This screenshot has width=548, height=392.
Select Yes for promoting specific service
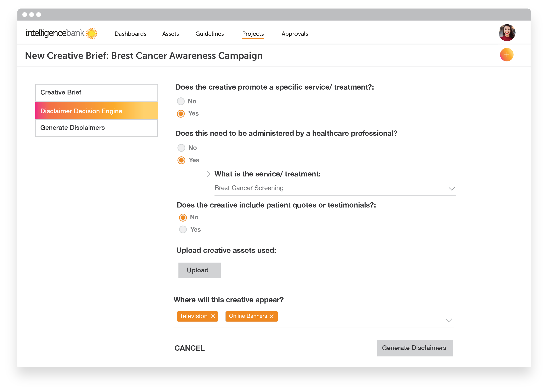click(x=181, y=113)
